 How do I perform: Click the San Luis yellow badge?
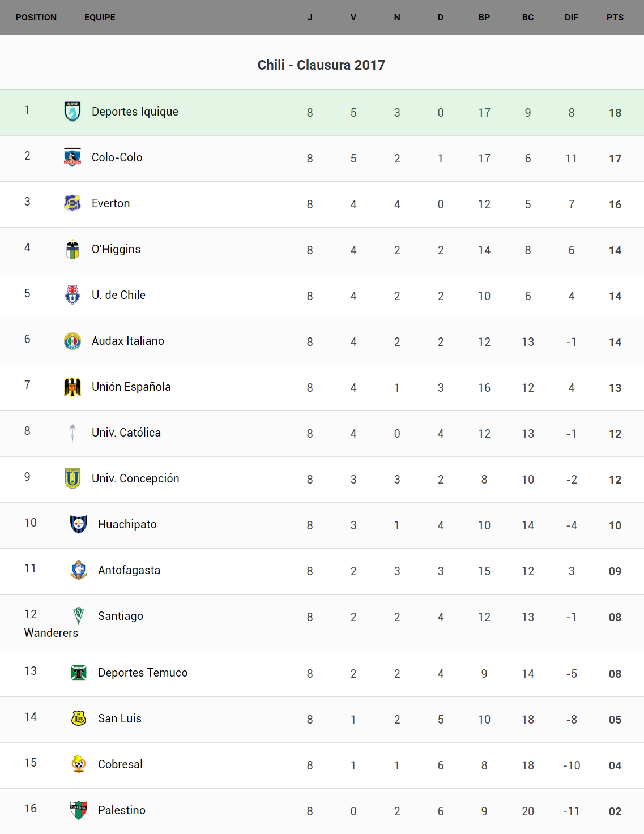click(x=79, y=718)
